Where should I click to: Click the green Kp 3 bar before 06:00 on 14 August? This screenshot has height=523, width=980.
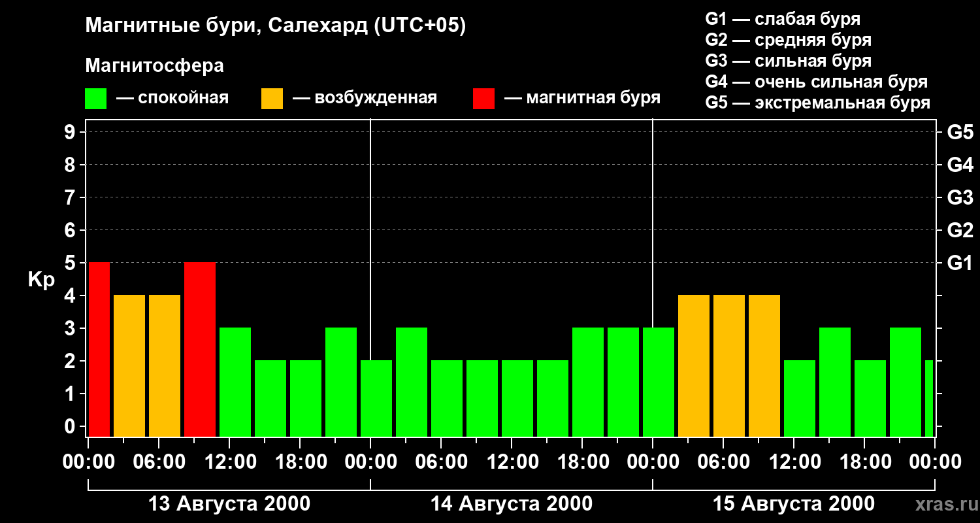pos(412,382)
